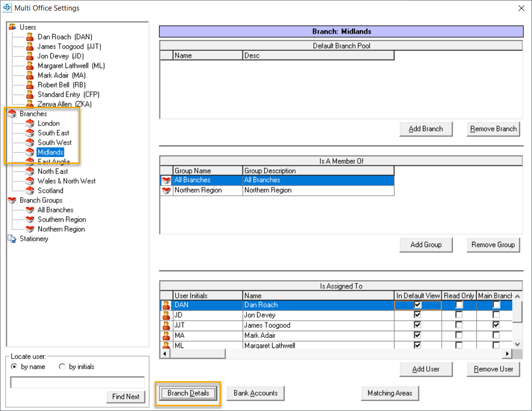Click into the Locate user text field
This screenshot has height=411, width=532.
[77, 382]
